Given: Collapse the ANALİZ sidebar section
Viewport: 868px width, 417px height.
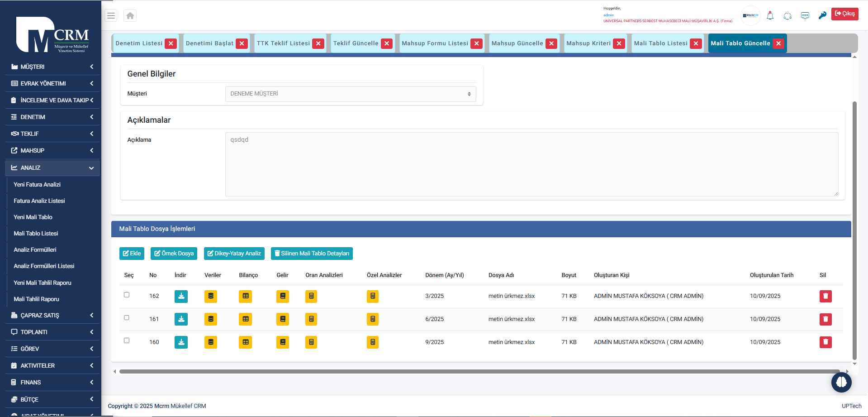Looking at the screenshot, I should [52, 168].
